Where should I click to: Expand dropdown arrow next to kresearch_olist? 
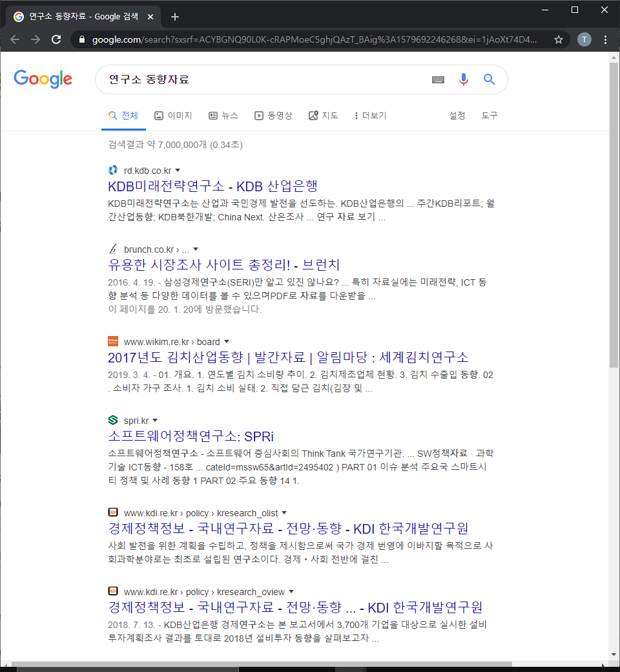pyautogui.click(x=284, y=512)
